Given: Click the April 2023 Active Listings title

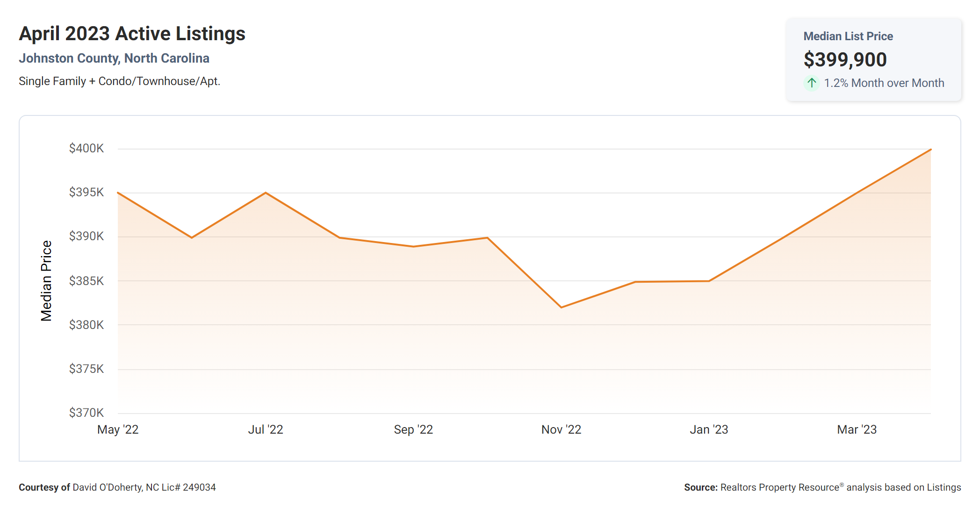Looking at the screenshot, I should 132,34.
